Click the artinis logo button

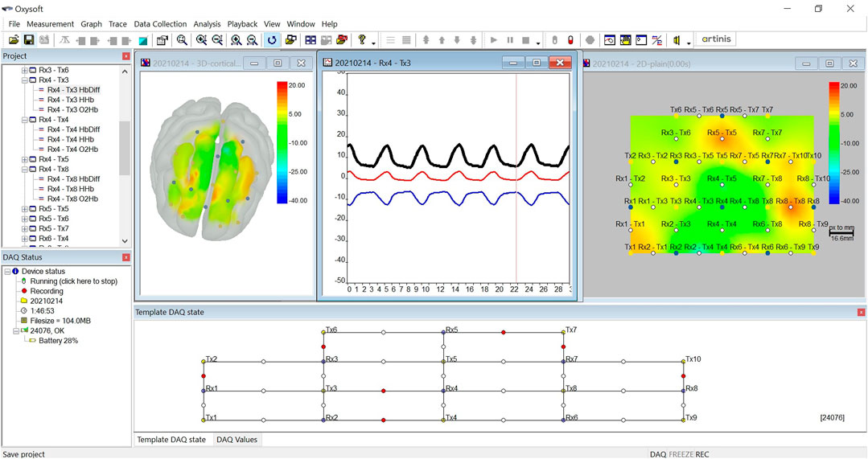pyautogui.click(x=714, y=39)
